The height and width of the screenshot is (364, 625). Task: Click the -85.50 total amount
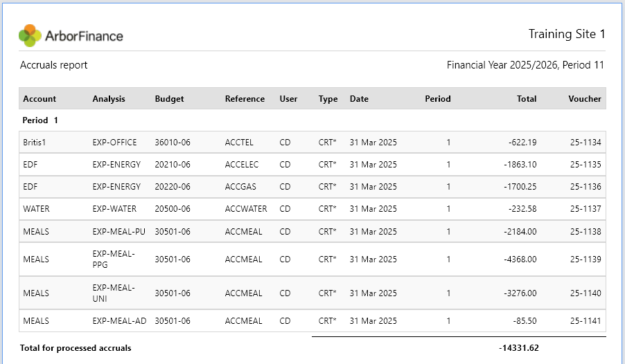525,321
